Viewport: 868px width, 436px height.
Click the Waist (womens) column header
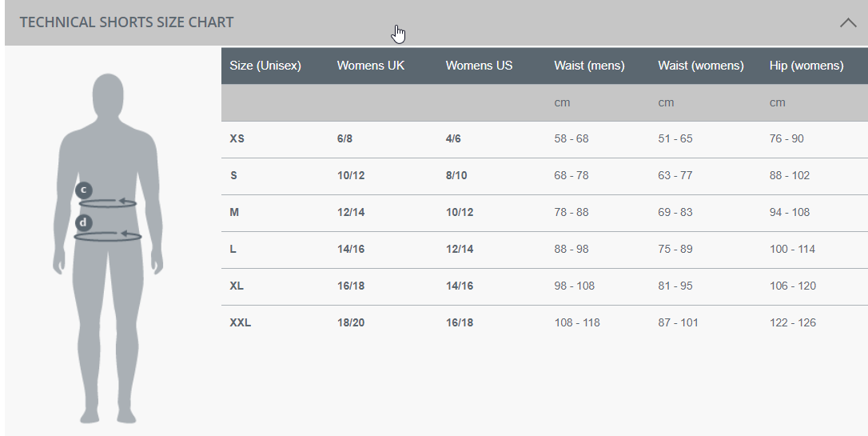(701, 66)
